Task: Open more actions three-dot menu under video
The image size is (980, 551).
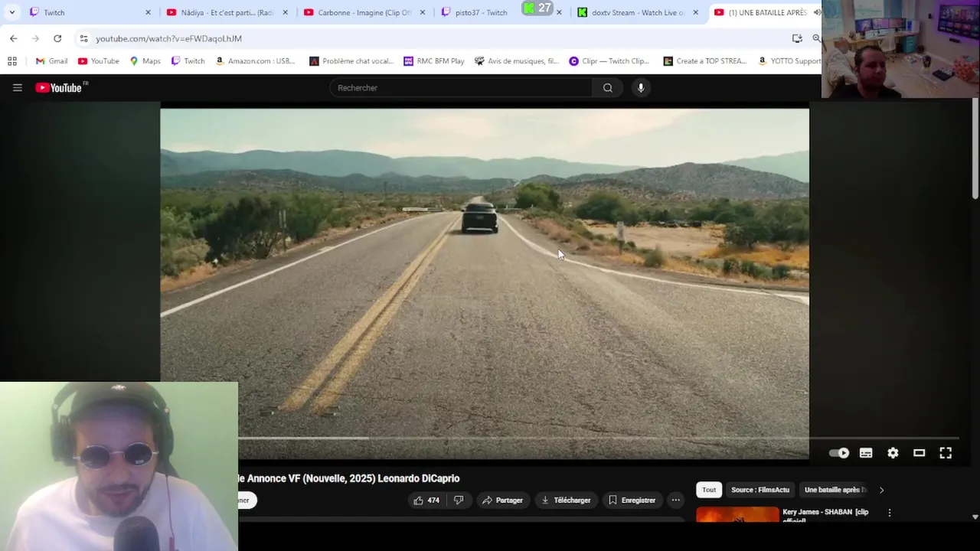Action: [x=675, y=500]
